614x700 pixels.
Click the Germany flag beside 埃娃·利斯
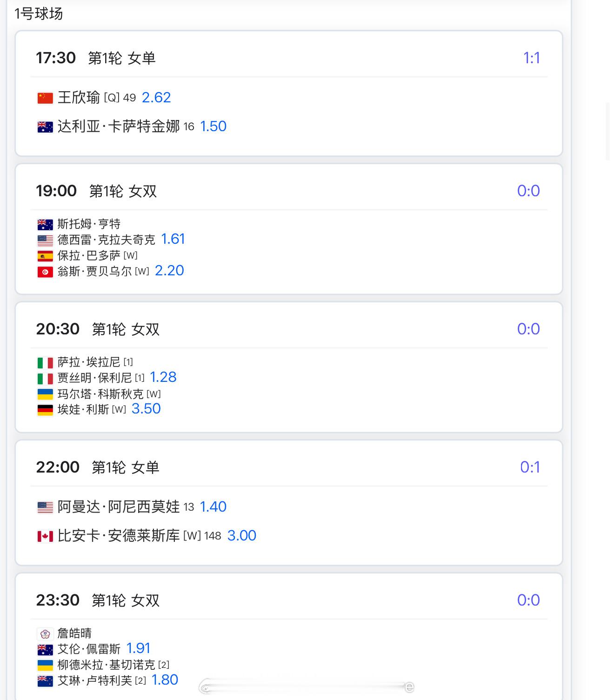point(45,410)
